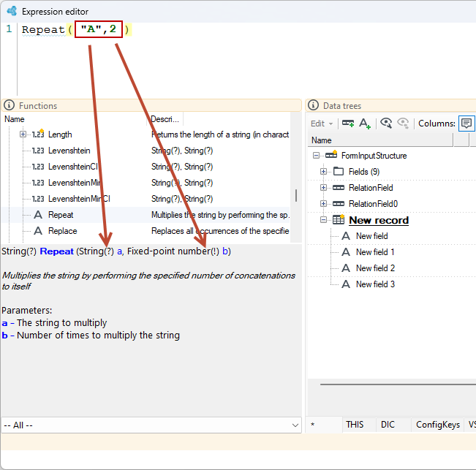The image size is (476, 470).
Task: Collapse the FormInputStructure node
Action: [x=316, y=156]
